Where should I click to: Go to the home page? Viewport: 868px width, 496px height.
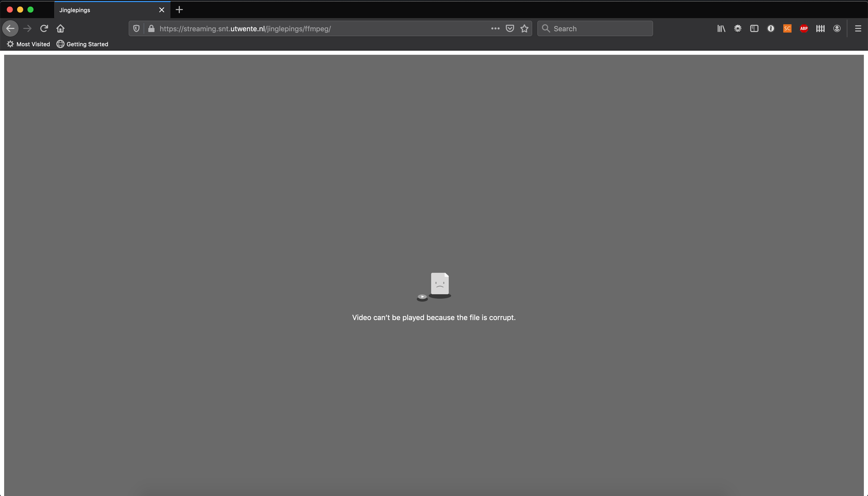pyautogui.click(x=61, y=29)
